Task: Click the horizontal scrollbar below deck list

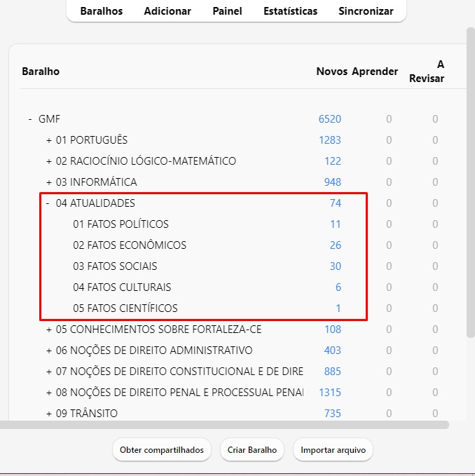Action: coord(224,425)
